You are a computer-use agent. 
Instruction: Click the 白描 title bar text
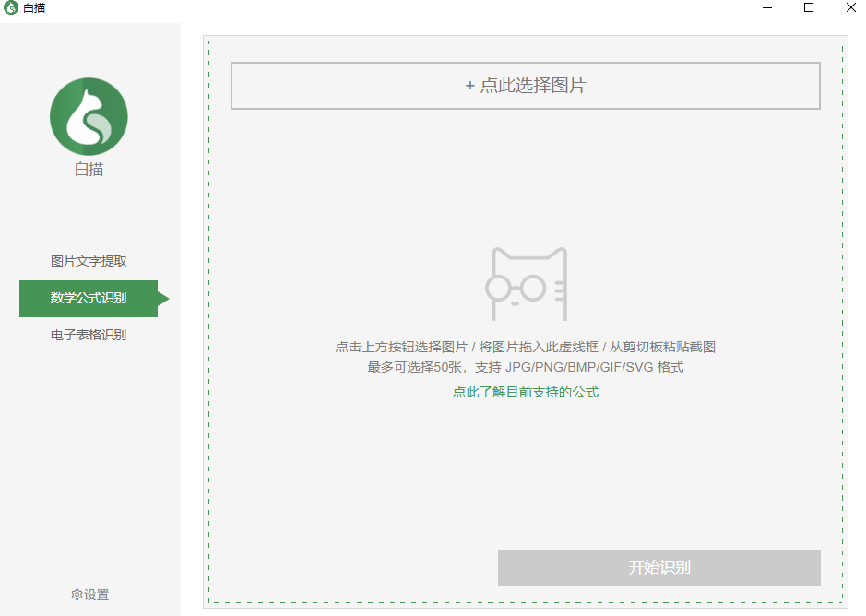point(34,7)
